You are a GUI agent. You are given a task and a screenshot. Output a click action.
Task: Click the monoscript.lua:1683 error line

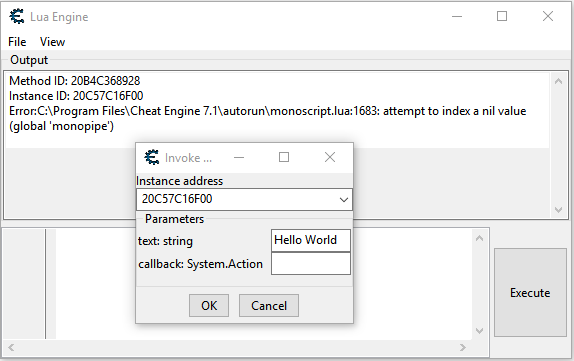tap(267, 118)
